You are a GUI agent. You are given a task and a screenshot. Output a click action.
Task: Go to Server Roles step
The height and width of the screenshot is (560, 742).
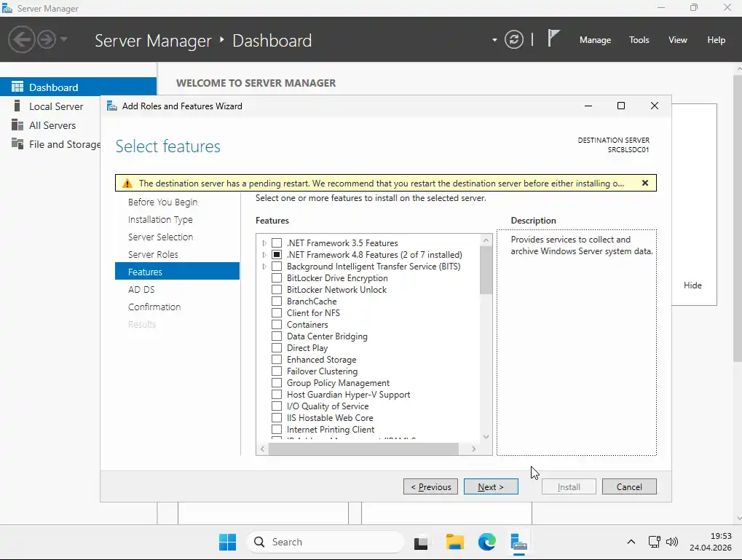[x=153, y=255]
